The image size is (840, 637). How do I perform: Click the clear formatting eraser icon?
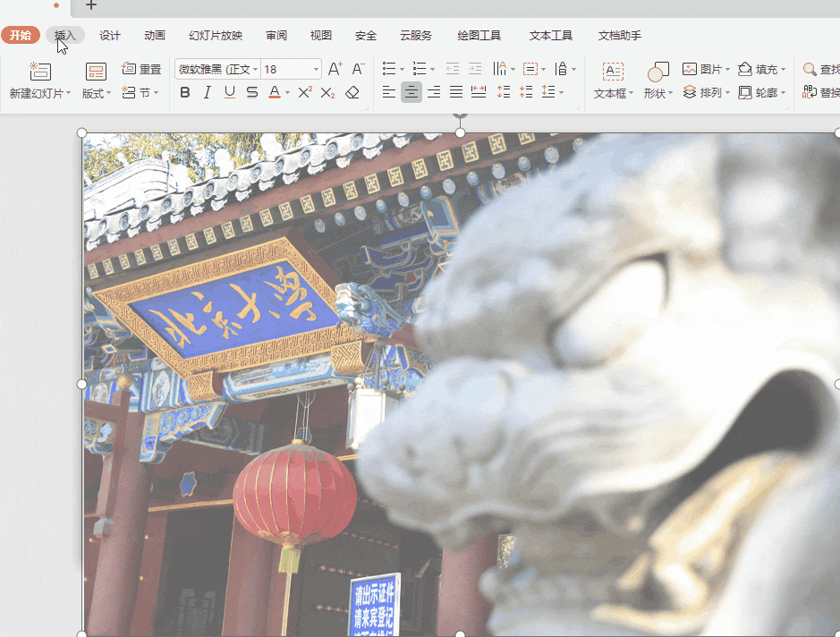pyautogui.click(x=352, y=92)
